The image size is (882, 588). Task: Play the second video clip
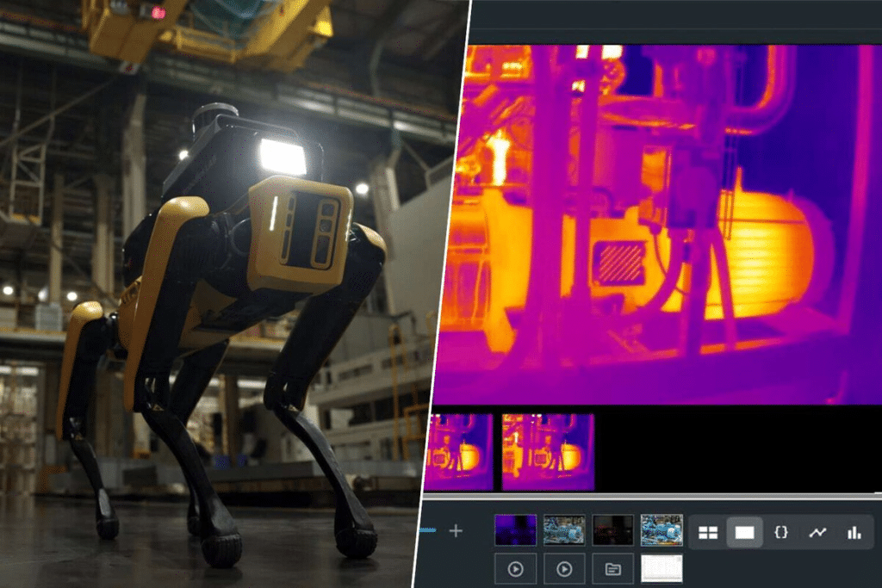(565, 568)
